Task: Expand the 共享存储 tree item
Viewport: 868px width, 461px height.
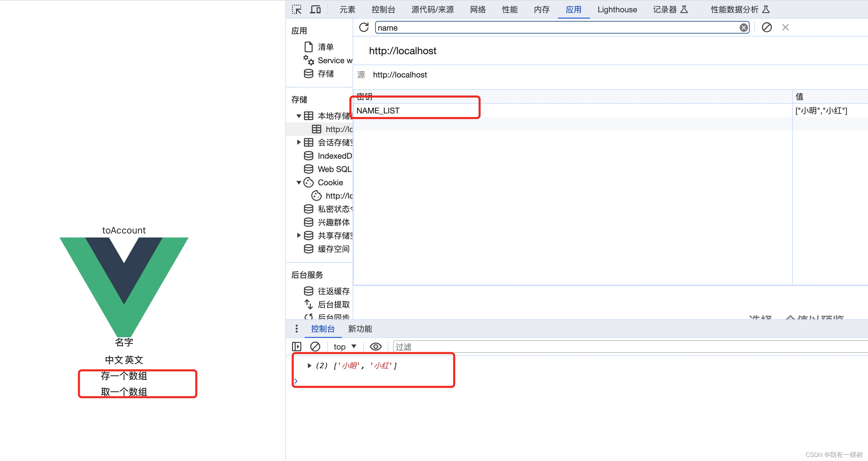Action: (298, 235)
